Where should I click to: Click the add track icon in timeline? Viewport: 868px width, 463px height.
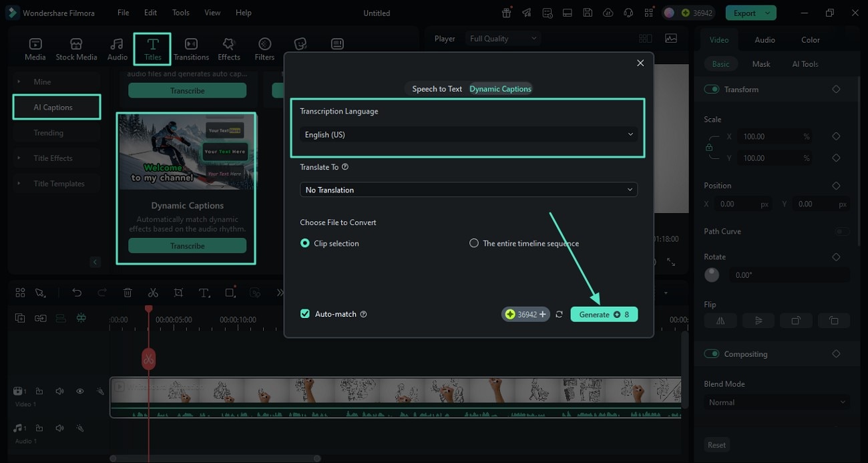pos(20,318)
